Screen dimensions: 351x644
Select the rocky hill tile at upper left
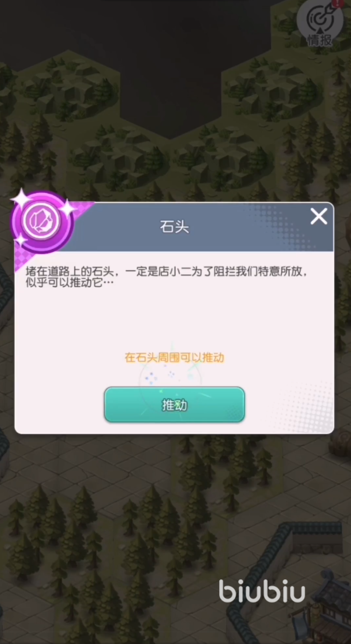71,88
